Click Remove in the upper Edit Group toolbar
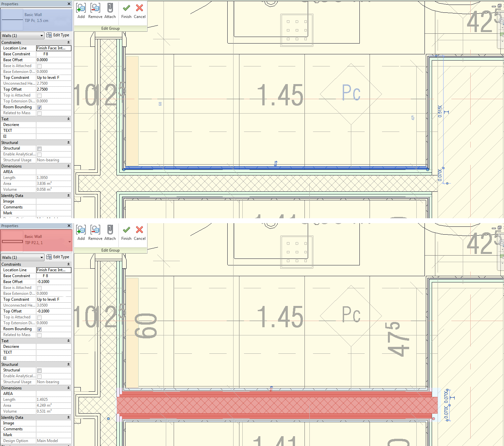The width and height of the screenshot is (504, 446). pyautogui.click(x=95, y=11)
